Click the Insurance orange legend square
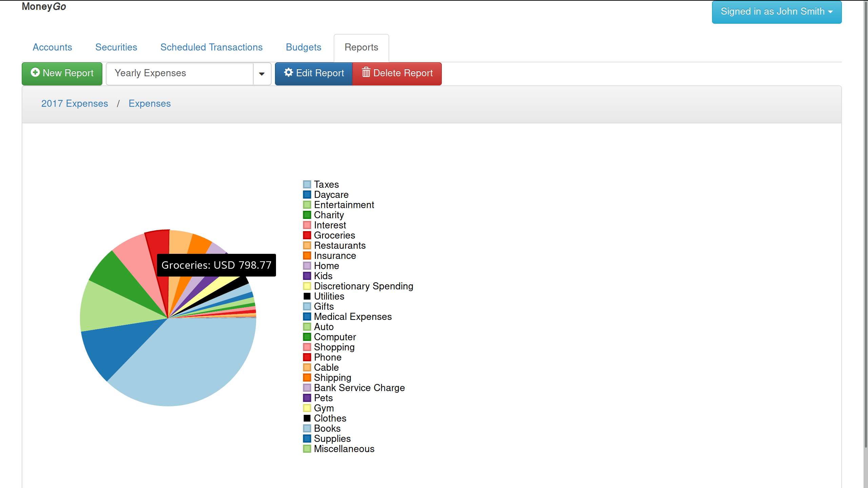The width and height of the screenshot is (868, 488). [307, 256]
